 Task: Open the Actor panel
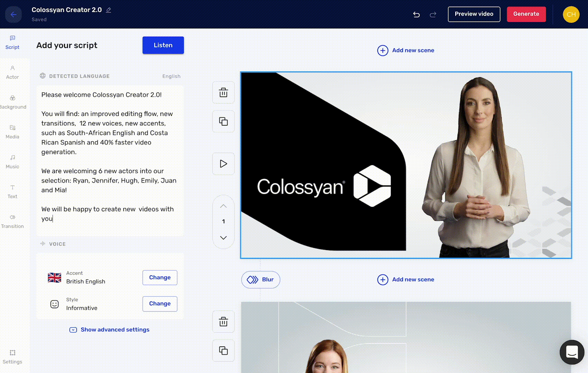click(12, 72)
